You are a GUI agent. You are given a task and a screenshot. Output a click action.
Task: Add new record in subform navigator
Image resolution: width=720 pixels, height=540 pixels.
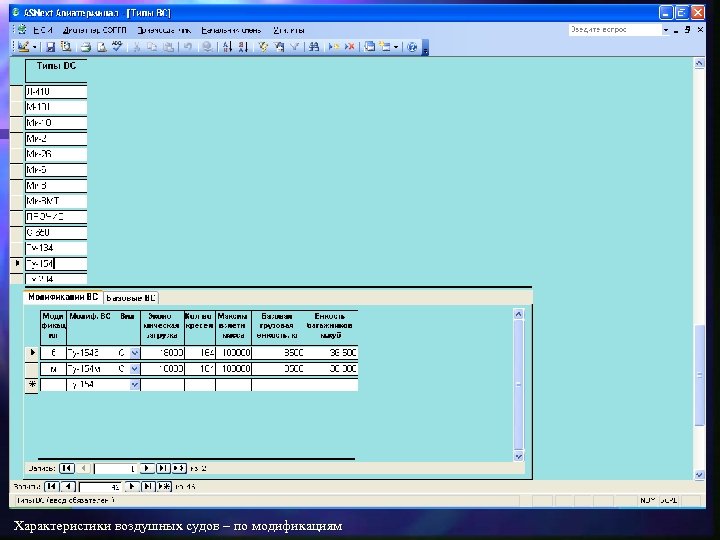[x=179, y=468]
